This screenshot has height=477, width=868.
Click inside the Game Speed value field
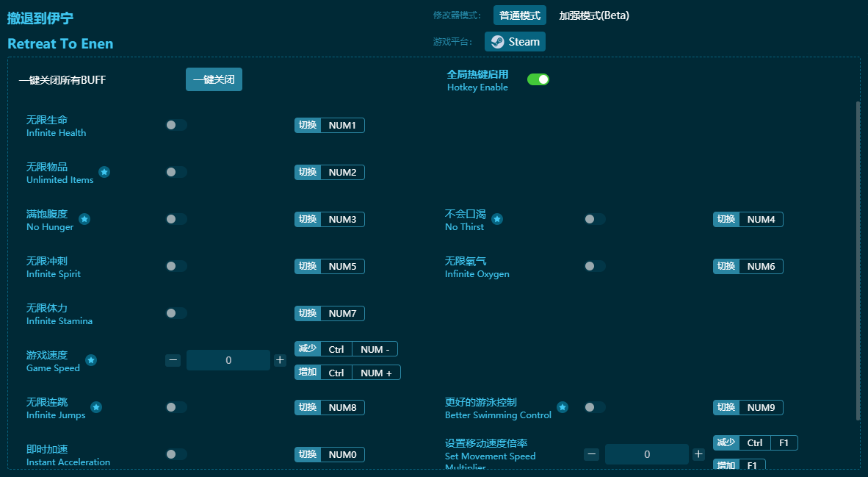(228, 360)
